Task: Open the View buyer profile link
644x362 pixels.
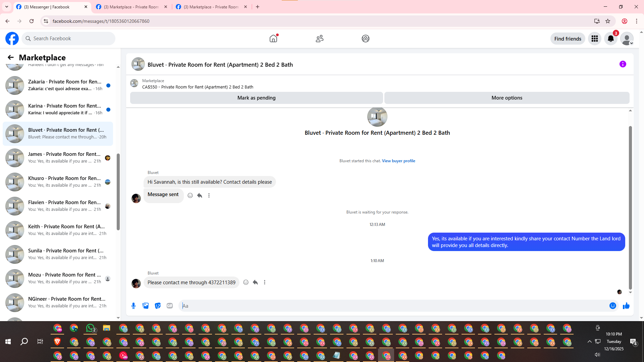Action: pos(398,161)
